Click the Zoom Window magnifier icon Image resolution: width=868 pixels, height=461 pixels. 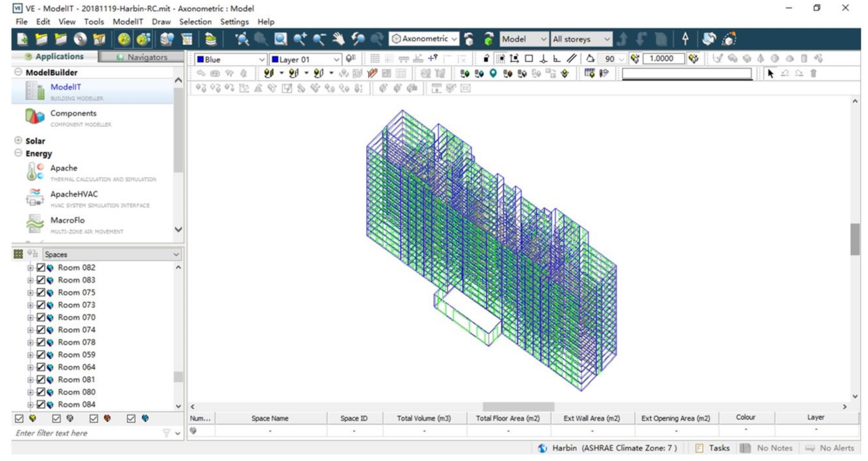(280, 39)
